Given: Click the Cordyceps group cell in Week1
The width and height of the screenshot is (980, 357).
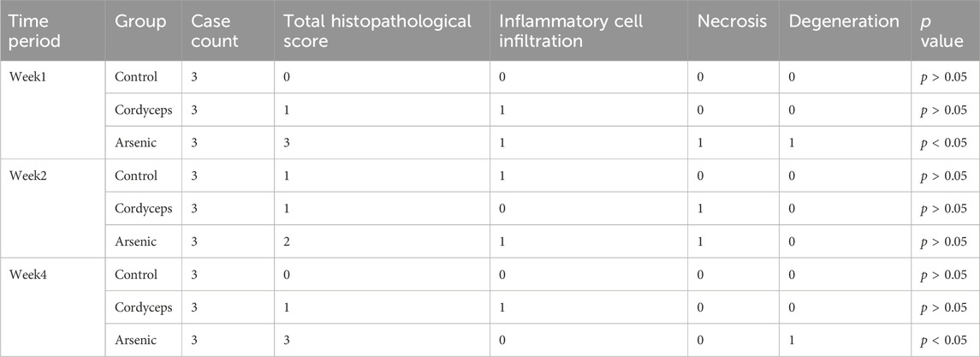Looking at the screenshot, I should [x=143, y=110].
